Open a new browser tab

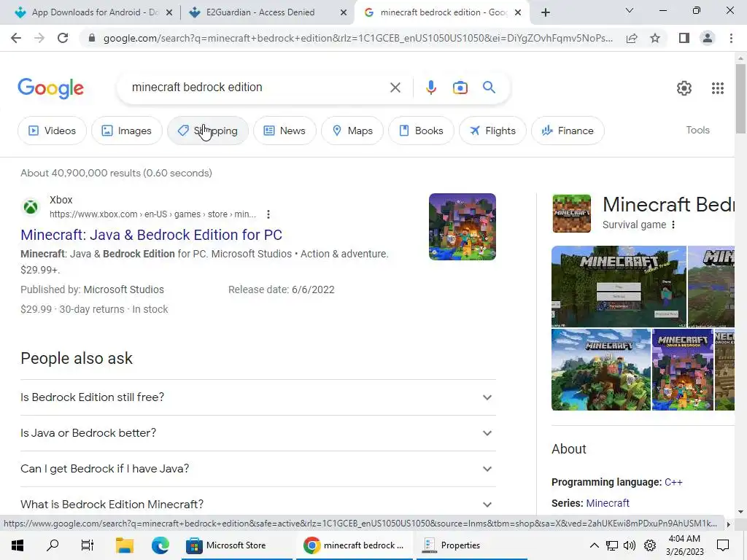546,12
